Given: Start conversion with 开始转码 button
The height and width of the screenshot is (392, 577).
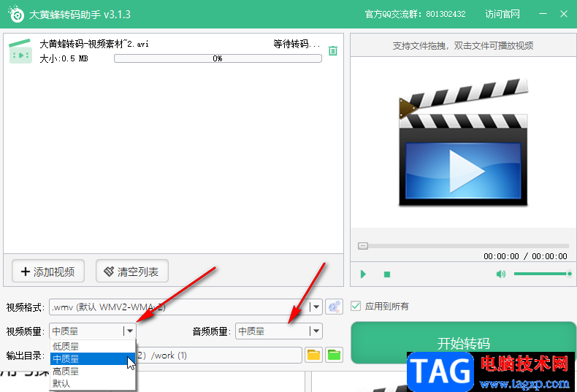Looking at the screenshot, I should pyautogui.click(x=463, y=342).
